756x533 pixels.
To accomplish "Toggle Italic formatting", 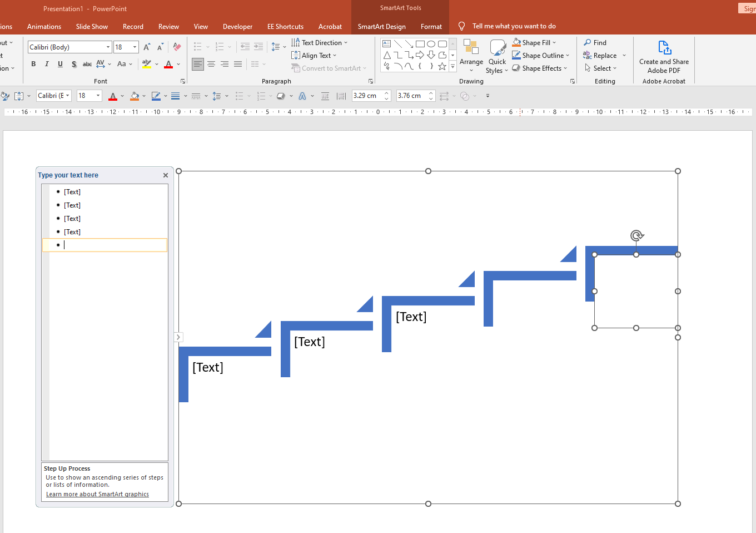I will point(47,64).
